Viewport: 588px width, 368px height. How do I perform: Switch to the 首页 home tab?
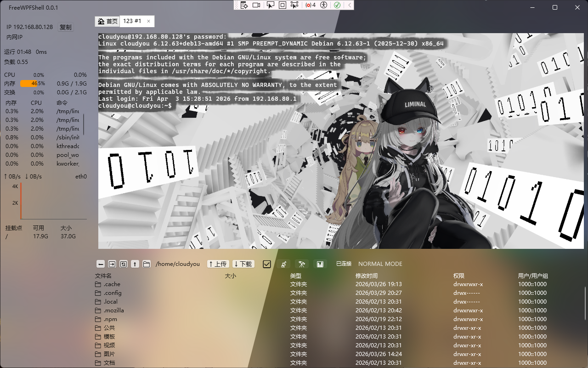[108, 21]
